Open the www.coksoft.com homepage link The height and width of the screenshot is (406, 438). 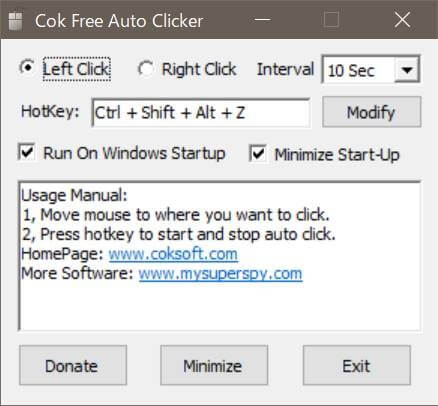(173, 254)
